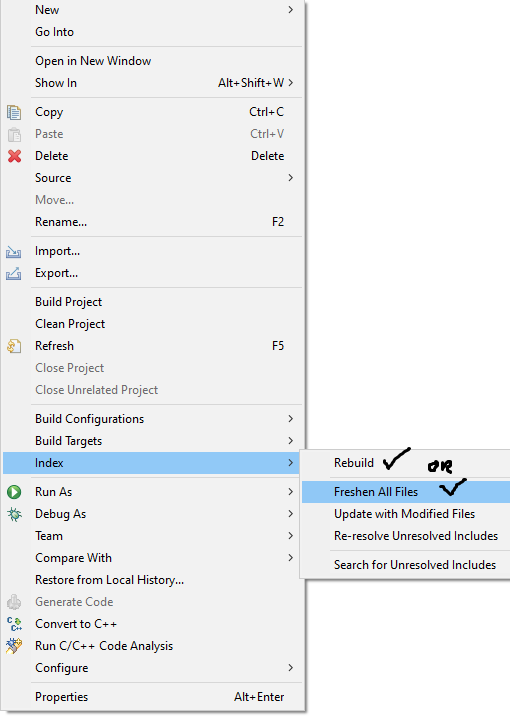This screenshot has height=717, width=510.
Task: Click the Copy pages icon
Action: point(14,112)
